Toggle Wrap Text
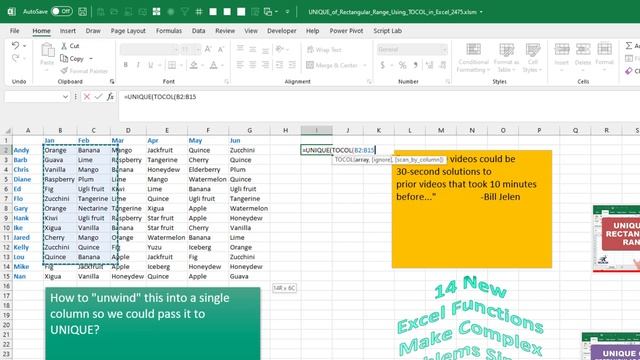The height and width of the screenshot is (360, 640). 324,50
